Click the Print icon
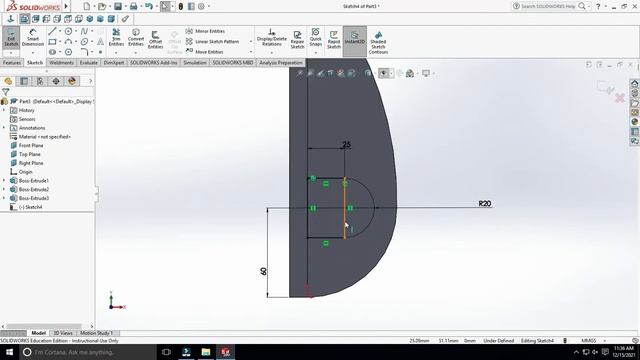The image size is (640, 360). click(x=133, y=6)
